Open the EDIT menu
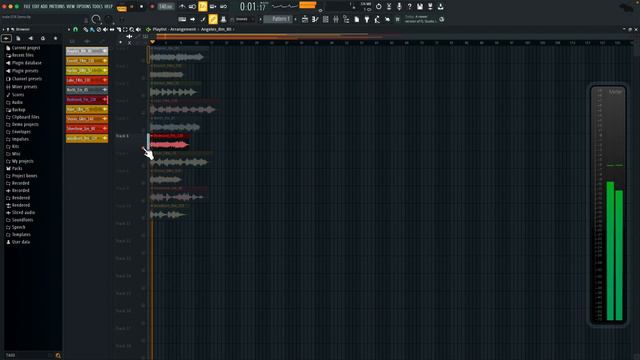Screen dimensions: 640x360 click(x=36, y=7)
